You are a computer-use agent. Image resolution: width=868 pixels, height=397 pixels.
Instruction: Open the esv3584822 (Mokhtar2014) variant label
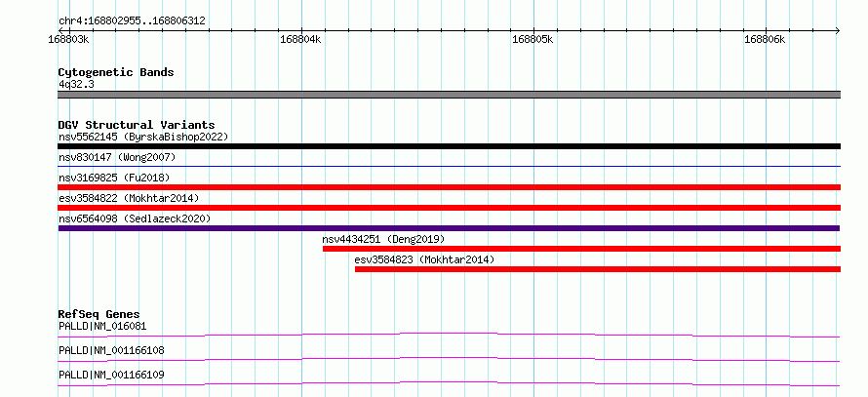(x=129, y=198)
